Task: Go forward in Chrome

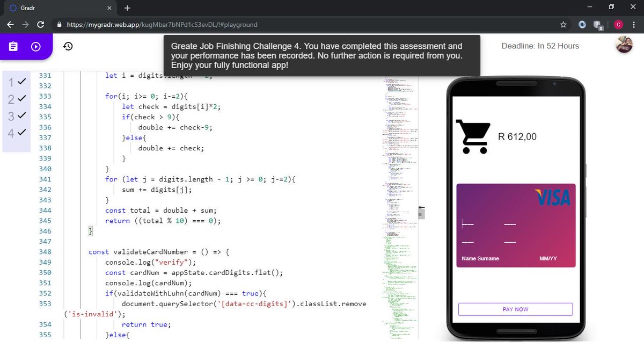Action: click(25, 25)
